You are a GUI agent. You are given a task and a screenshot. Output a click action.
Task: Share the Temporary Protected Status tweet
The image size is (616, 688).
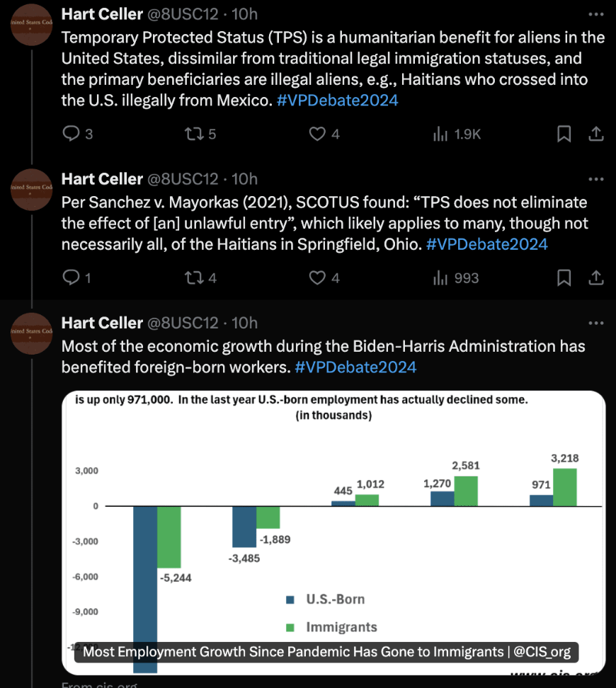point(596,133)
